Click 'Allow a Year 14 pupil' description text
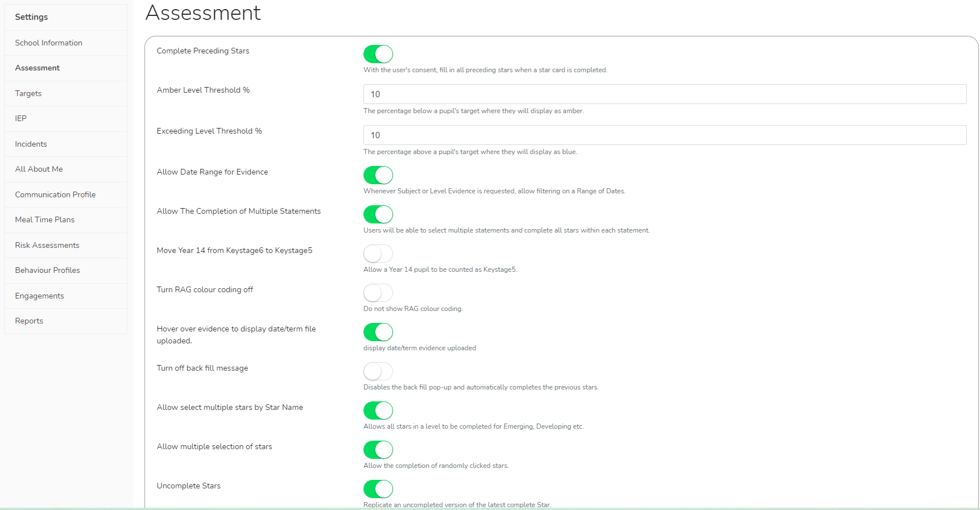 (440, 269)
